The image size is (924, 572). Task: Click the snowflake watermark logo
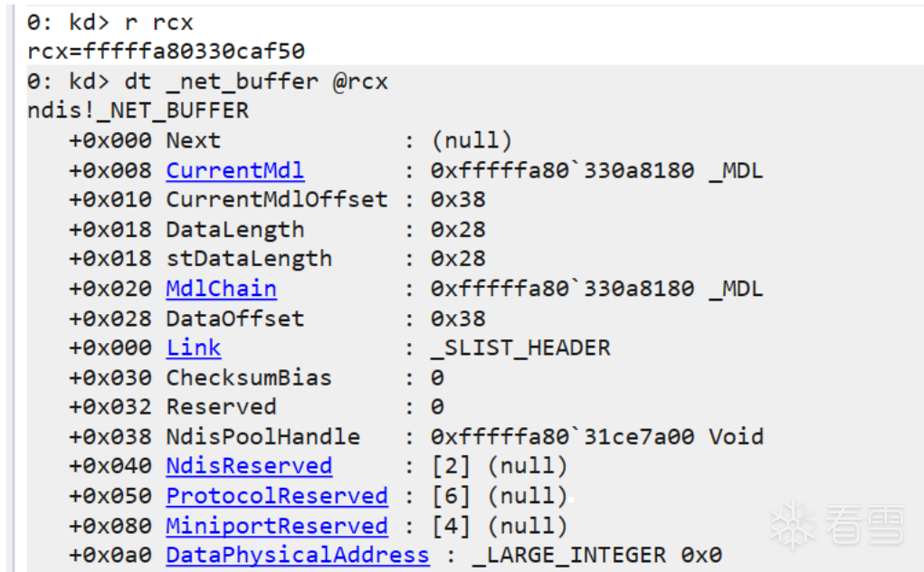point(793,522)
